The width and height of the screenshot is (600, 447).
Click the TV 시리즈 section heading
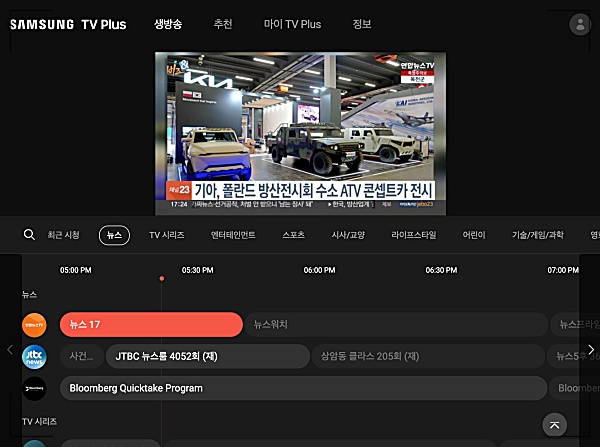coord(39,421)
